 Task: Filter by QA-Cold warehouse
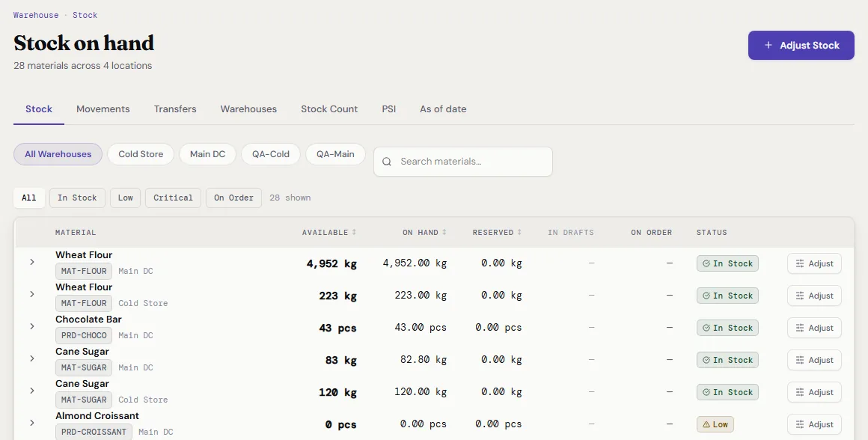[x=271, y=154]
